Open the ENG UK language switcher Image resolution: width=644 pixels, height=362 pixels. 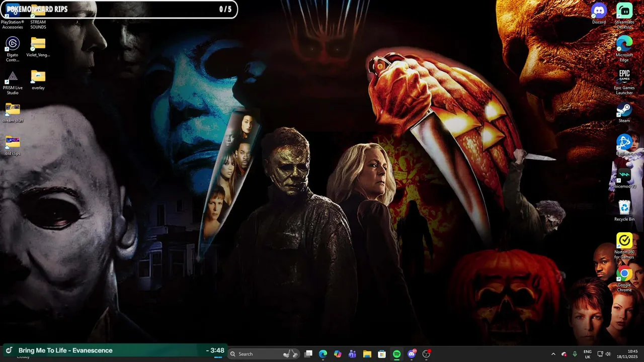pos(588,354)
